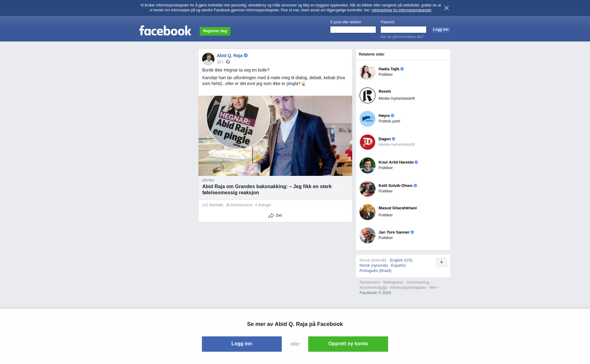Open the Abid Q. Raja name link
The height and width of the screenshot is (364, 590).
[x=230, y=56]
